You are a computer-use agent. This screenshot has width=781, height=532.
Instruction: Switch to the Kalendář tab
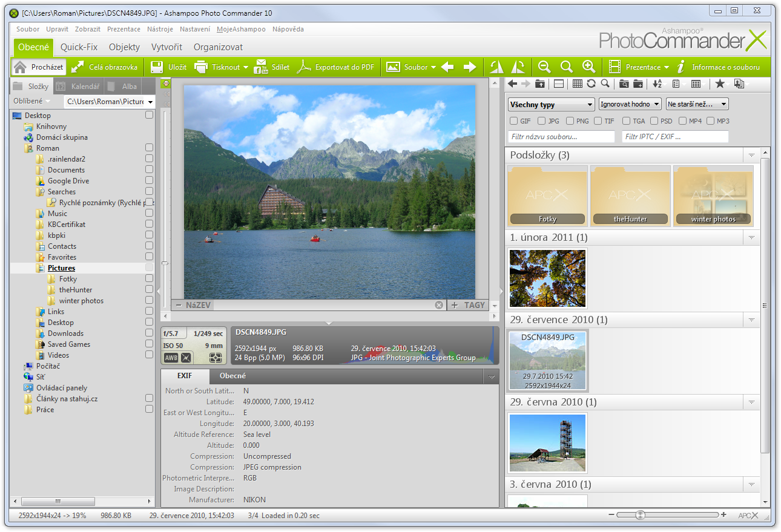coord(78,86)
